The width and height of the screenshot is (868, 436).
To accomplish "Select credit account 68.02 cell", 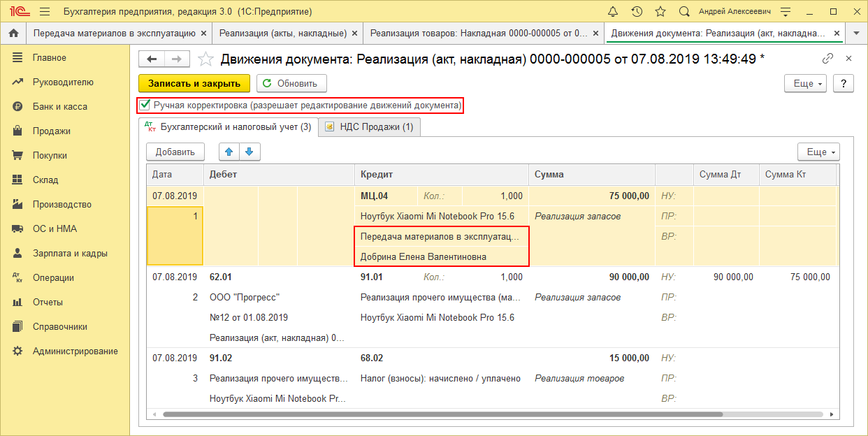I will click(386, 358).
